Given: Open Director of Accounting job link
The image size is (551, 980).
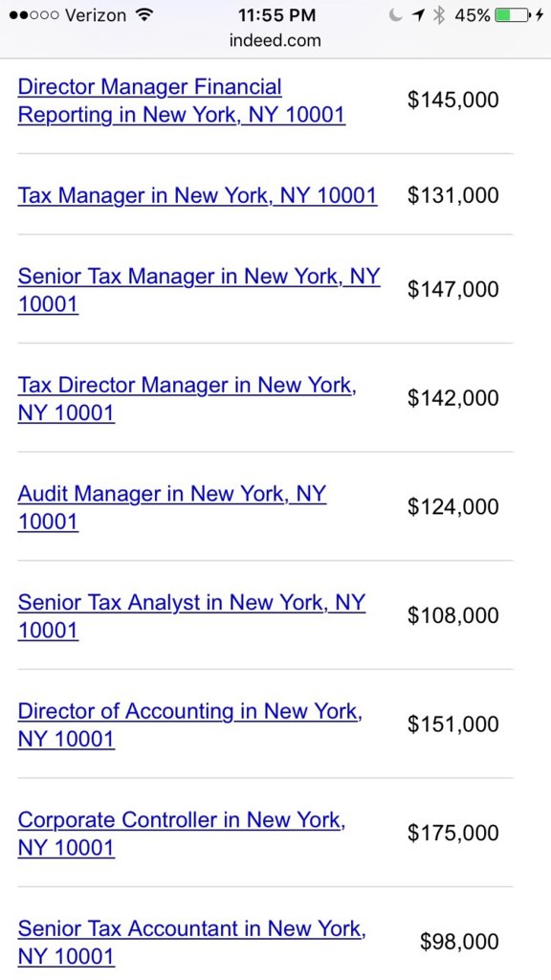Looking at the screenshot, I should [190, 724].
